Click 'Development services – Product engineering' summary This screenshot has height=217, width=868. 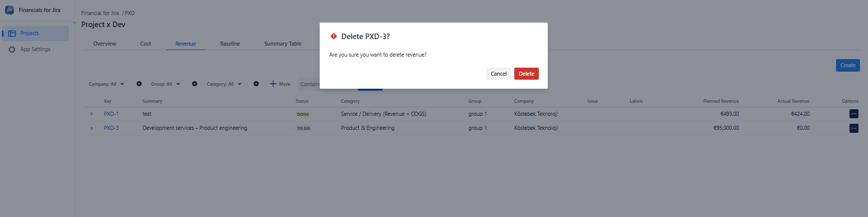195,128
